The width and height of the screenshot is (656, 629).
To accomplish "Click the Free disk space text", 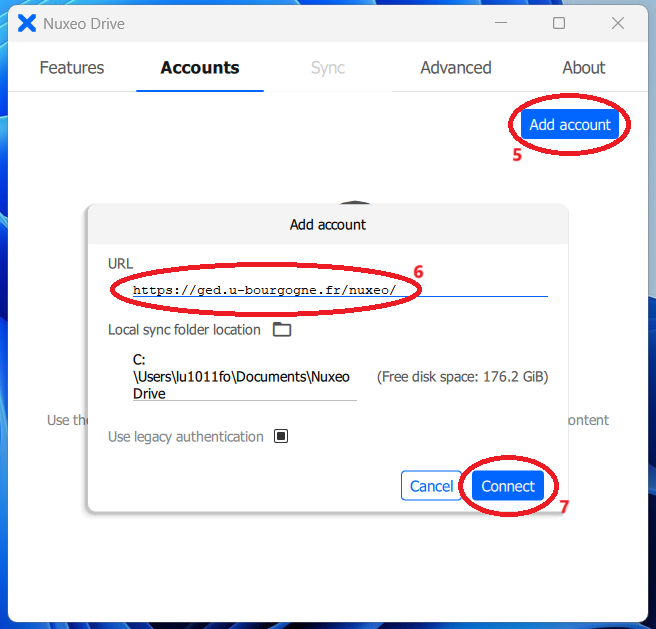I will coord(463,377).
